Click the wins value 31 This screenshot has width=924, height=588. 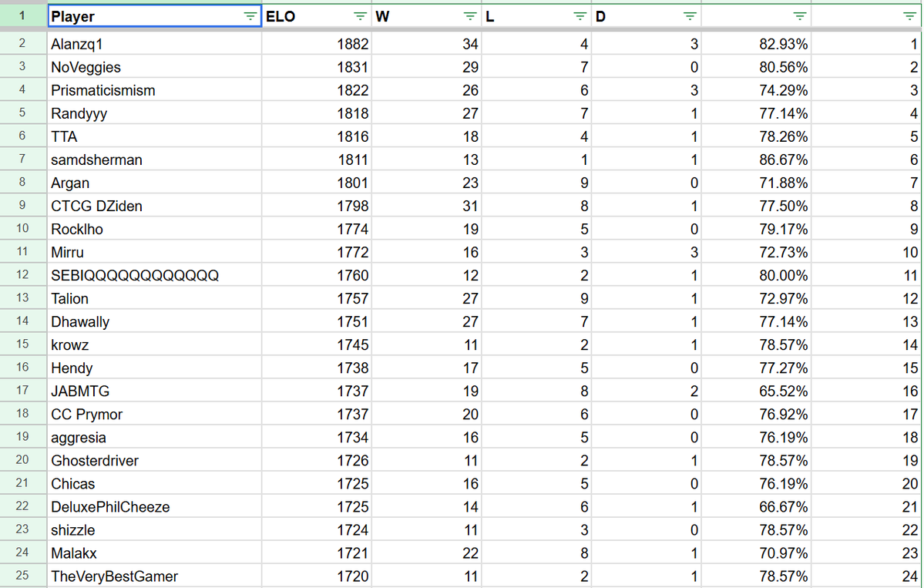pyautogui.click(x=427, y=207)
